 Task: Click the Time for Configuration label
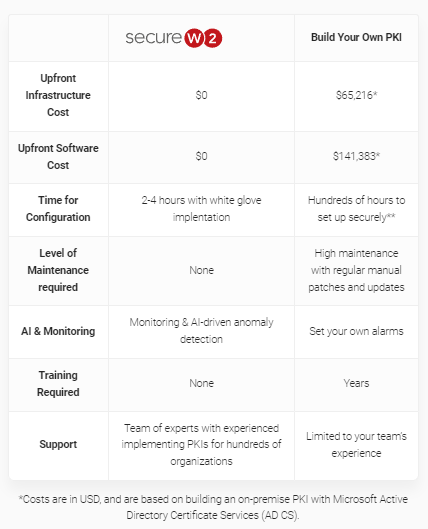58,208
